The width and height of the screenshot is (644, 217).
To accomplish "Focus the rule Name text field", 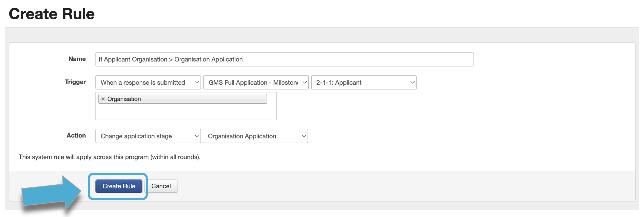I will (284, 60).
